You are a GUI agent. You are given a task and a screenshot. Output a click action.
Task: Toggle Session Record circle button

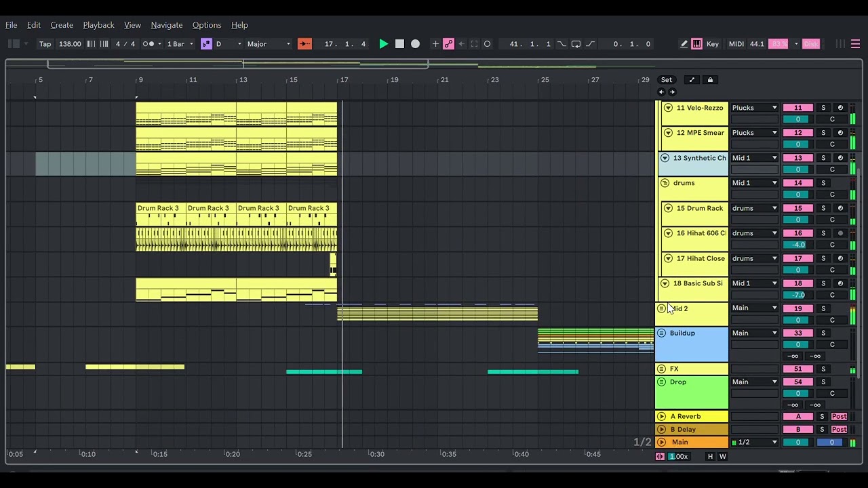pos(487,44)
